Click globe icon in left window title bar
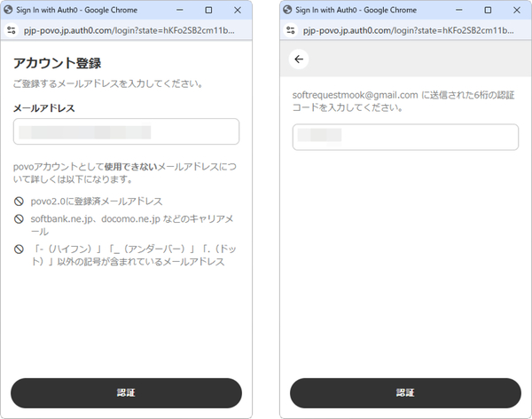 pos(8,10)
